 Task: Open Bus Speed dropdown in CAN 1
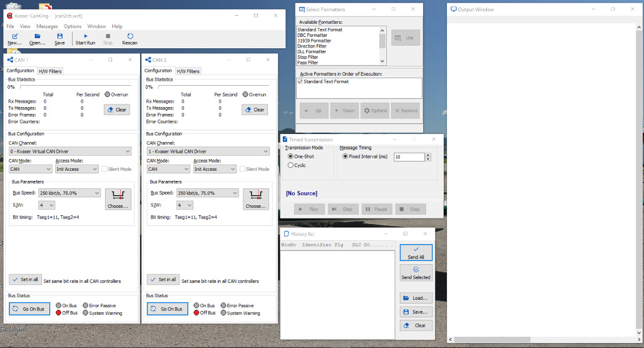coord(69,193)
